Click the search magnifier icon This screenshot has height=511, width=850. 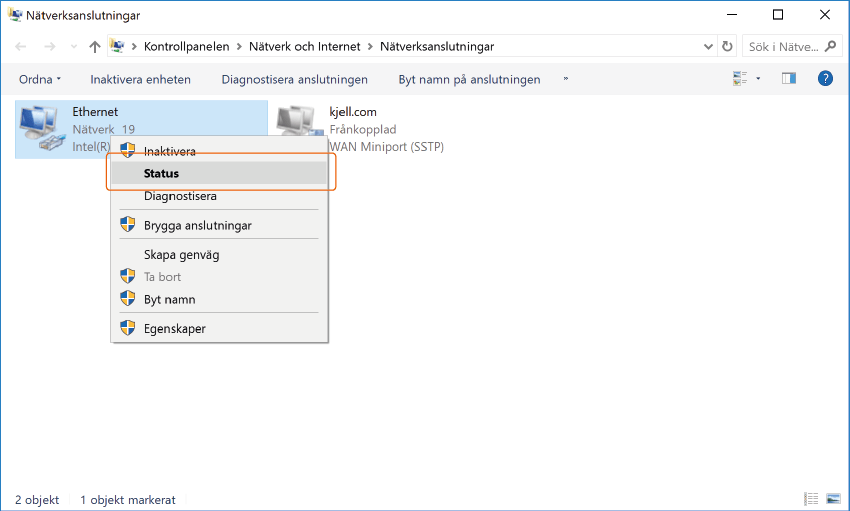[x=830, y=47]
